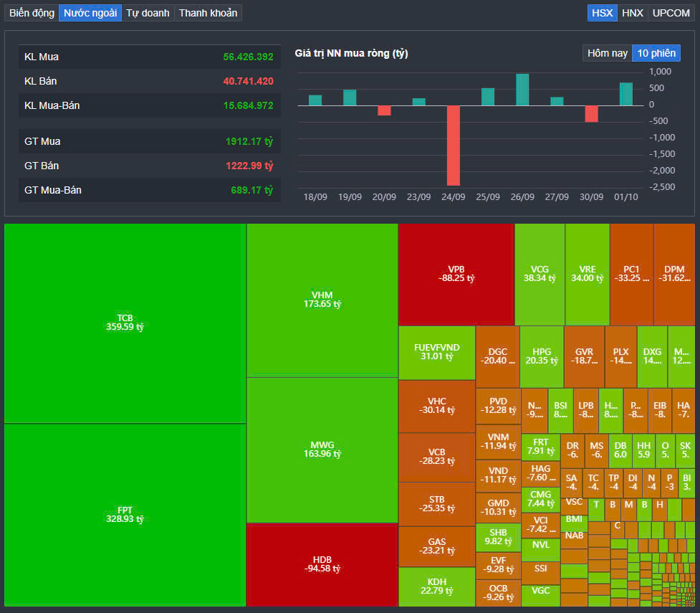Open the VCB treemap tile
The height and width of the screenshot is (613, 700).
(x=436, y=457)
